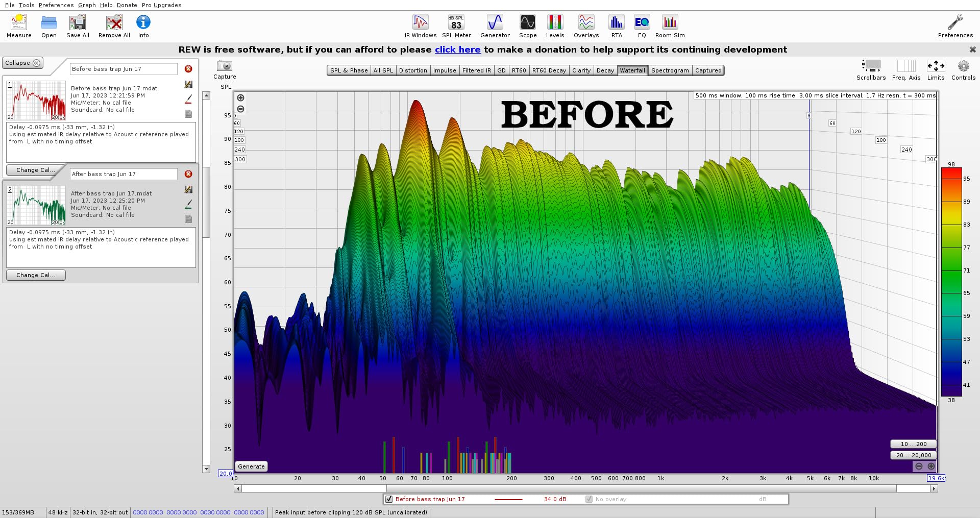The image size is (980, 518).
Task: Remove the Before bass trap measurement
Action: (188, 69)
